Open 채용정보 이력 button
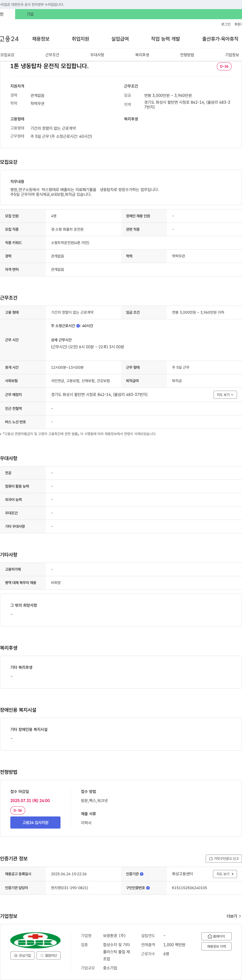Screen dimensions: 242x980 pos(216,946)
